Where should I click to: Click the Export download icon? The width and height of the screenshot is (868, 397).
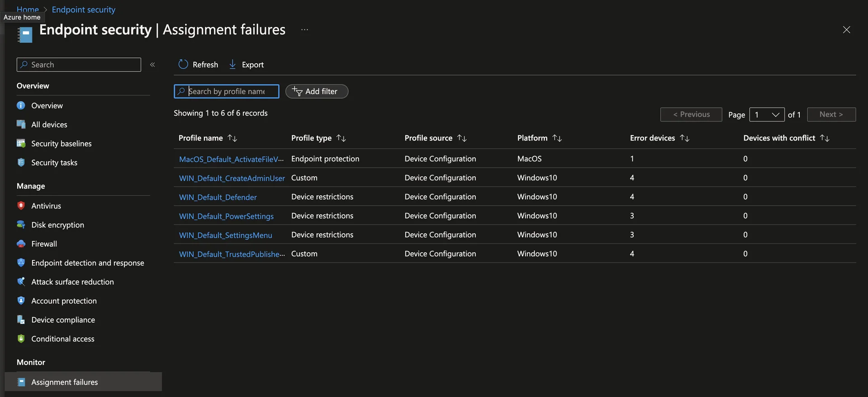tap(232, 64)
